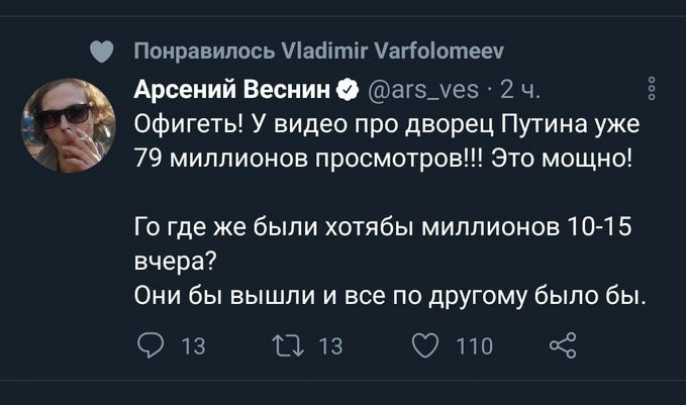Viewport: 686px width, 405px height.
Task: Open the share icon under the tweet
Action: (558, 346)
